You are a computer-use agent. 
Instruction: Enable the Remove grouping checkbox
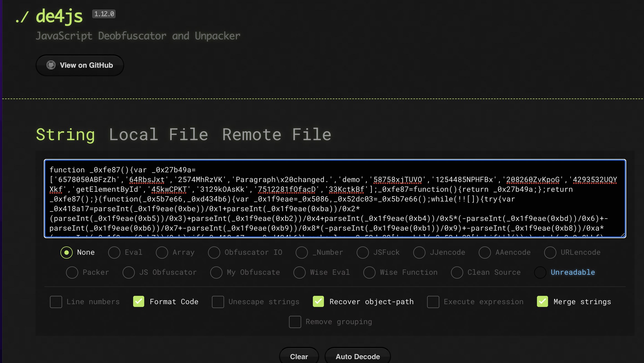click(x=295, y=322)
